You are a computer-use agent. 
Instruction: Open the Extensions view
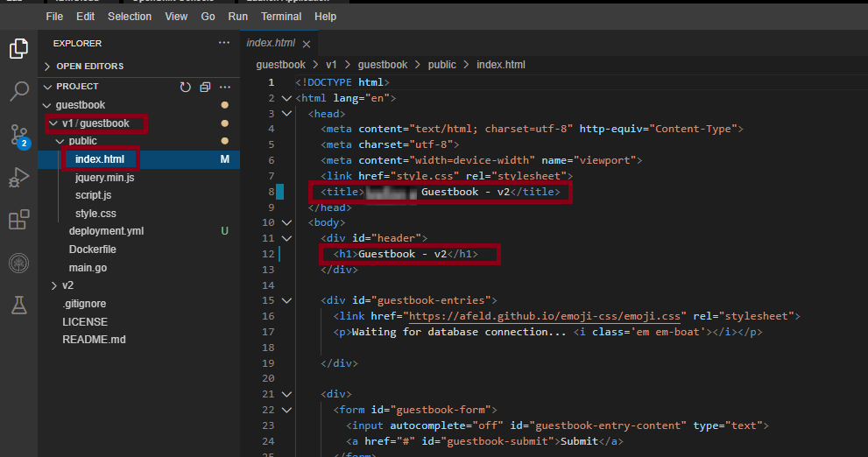point(18,220)
